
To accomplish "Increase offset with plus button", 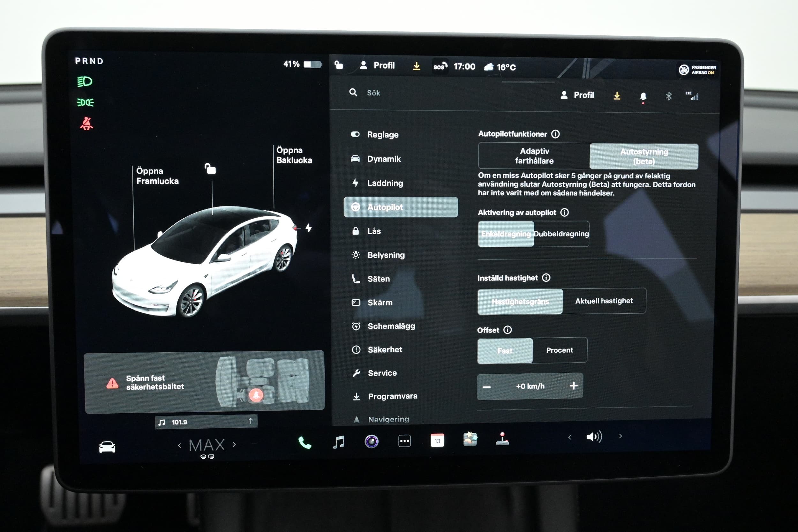I will [x=573, y=386].
